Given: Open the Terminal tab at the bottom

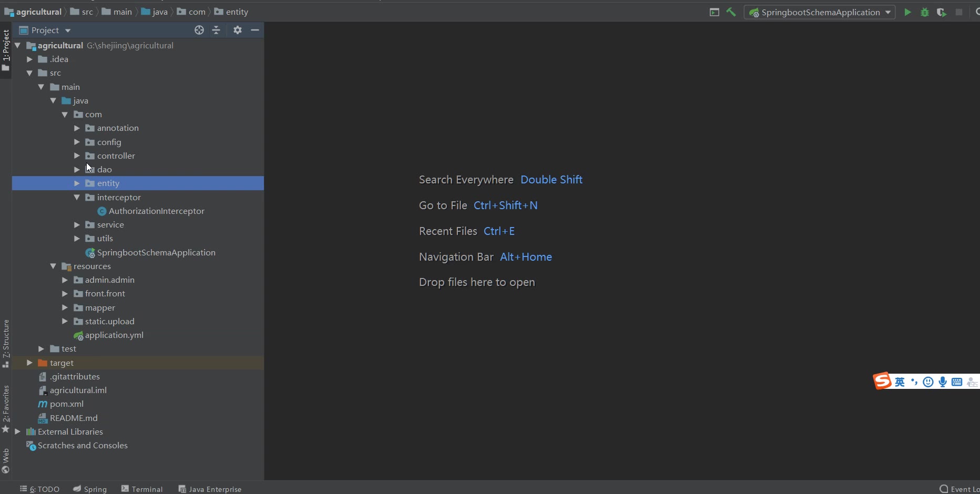Looking at the screenshot, I should 142,489.
